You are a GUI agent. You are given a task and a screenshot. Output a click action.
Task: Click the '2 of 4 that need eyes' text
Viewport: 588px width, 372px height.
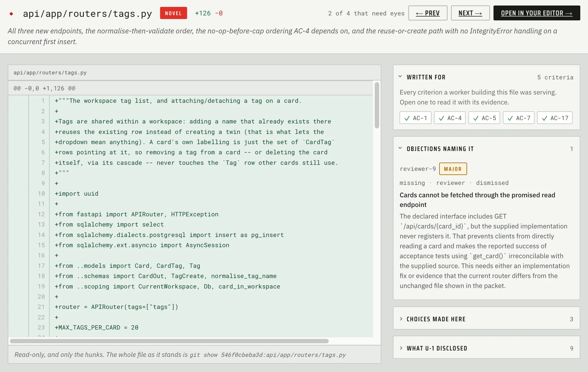pyautogui.click(x=366, y=13)
